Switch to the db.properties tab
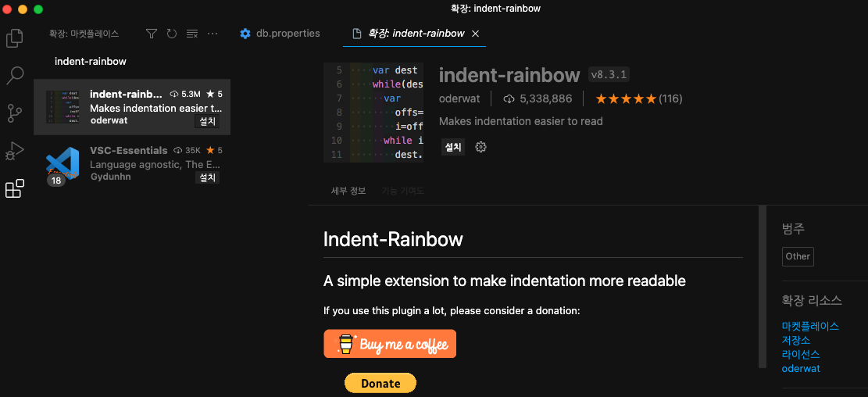The height and width of the screenshot is (397, 868). pos(280,34)
